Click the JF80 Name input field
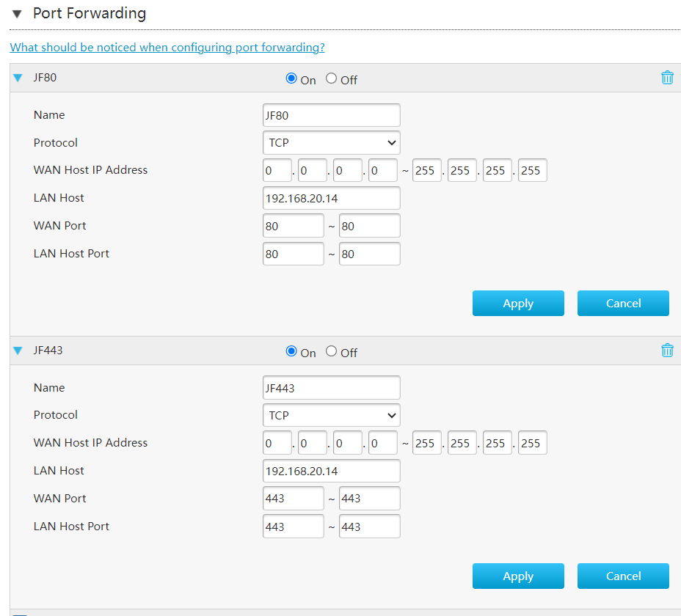Image resolution: width=681 pixels, height=616 pixels. coord(331,115)
